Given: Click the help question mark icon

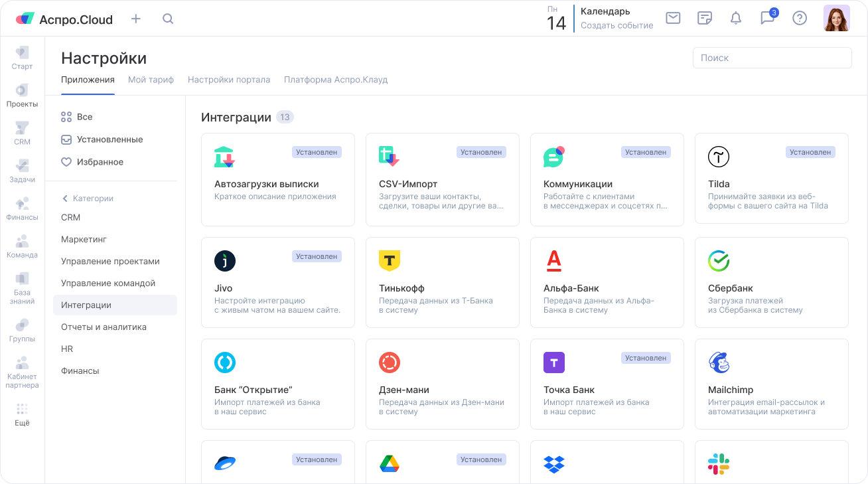Looking at the screenshot, I should 800,19.
